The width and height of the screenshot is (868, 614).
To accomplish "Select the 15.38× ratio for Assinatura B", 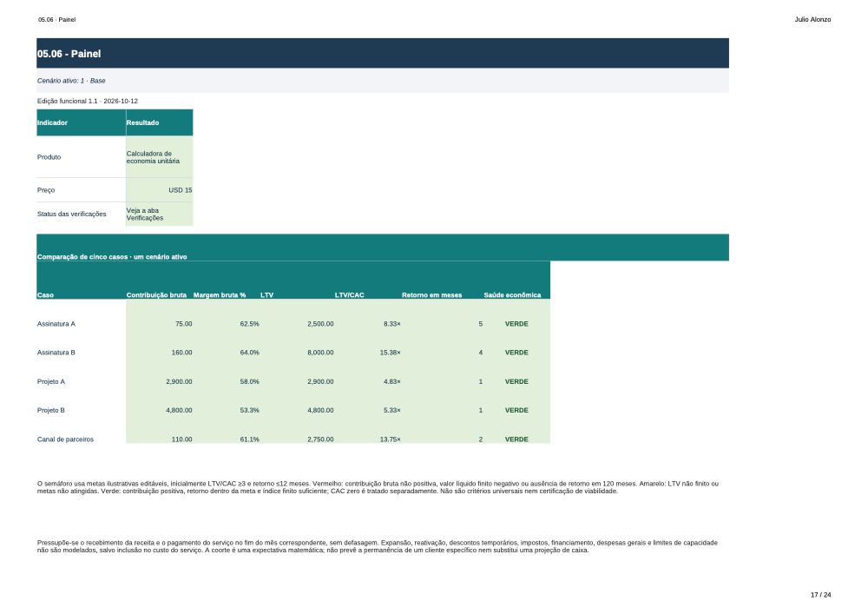I will (x=391, y=353).
